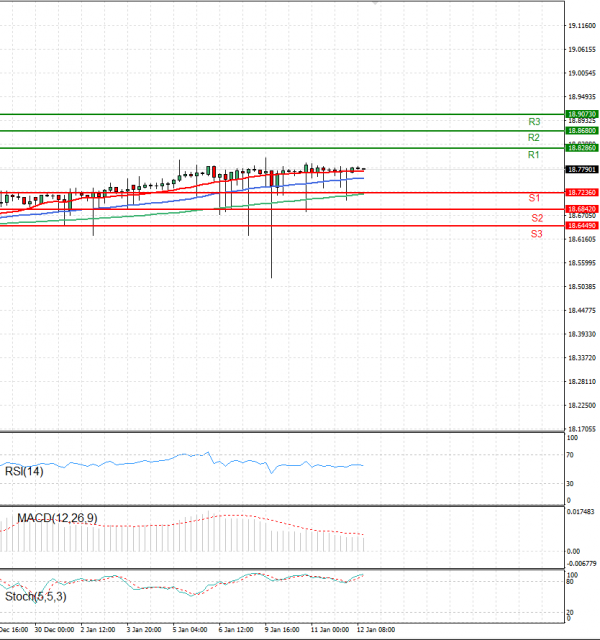600x640 pixels.
Task: Click the MACD -0.006779 scale value
Action: click(582, 564)
